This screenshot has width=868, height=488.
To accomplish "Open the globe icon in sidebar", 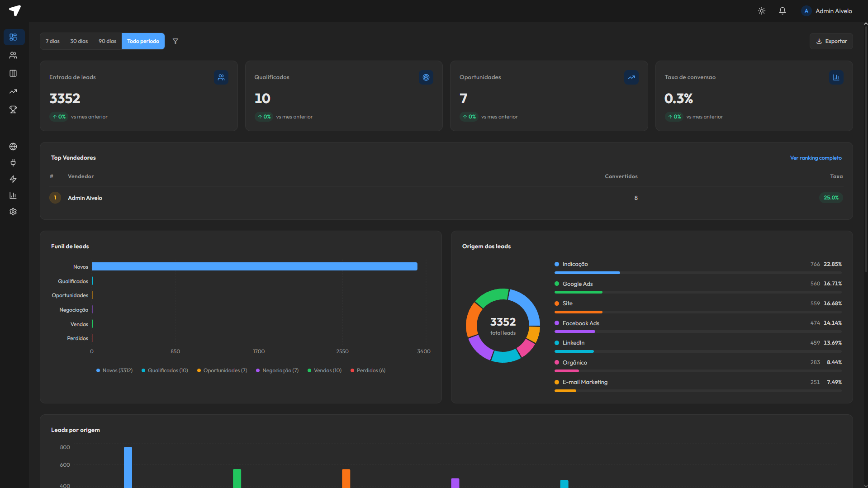I will (x=13, y=147).
